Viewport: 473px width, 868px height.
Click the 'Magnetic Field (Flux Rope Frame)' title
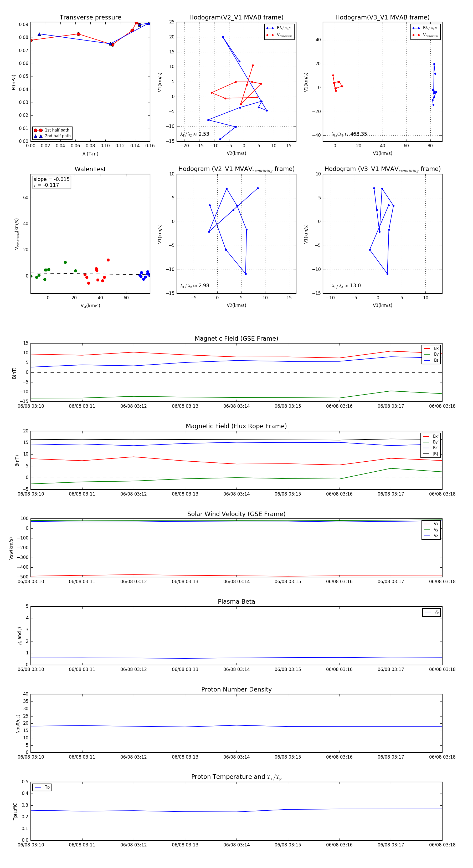236,426
